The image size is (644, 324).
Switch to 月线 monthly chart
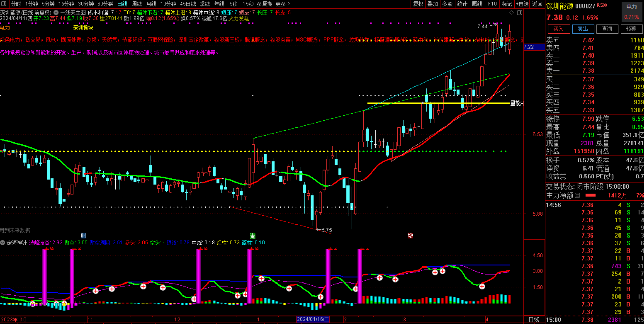pyautogui.click(x=151, y=4)
